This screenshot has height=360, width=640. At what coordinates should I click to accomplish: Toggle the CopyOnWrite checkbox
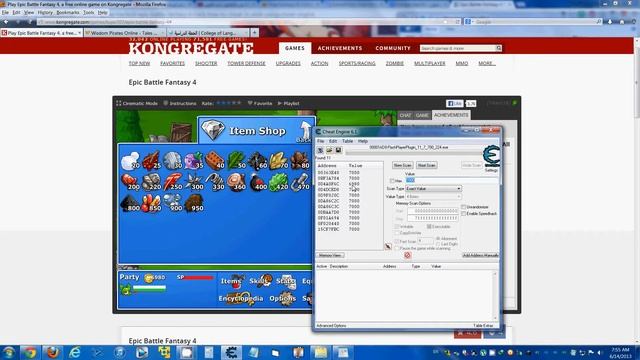coord(397,233)
